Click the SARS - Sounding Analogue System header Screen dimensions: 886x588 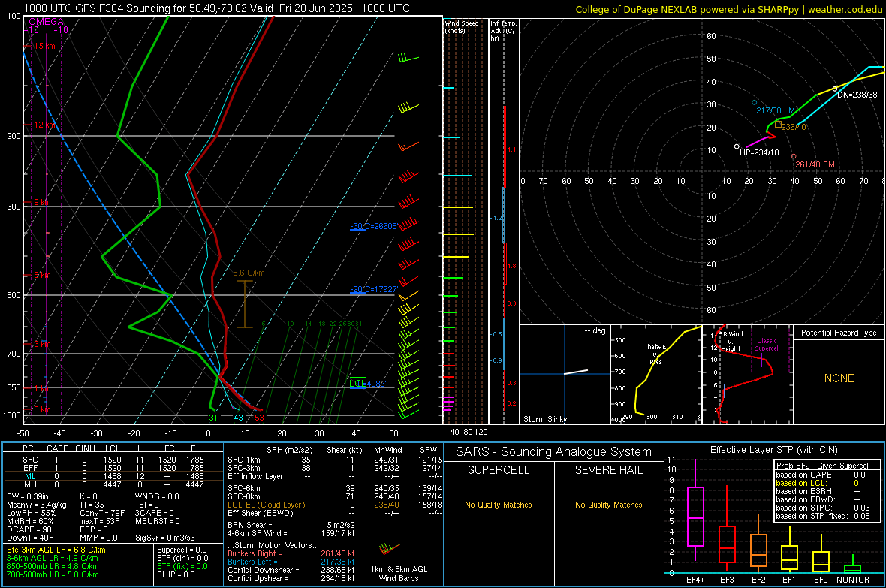554,452
